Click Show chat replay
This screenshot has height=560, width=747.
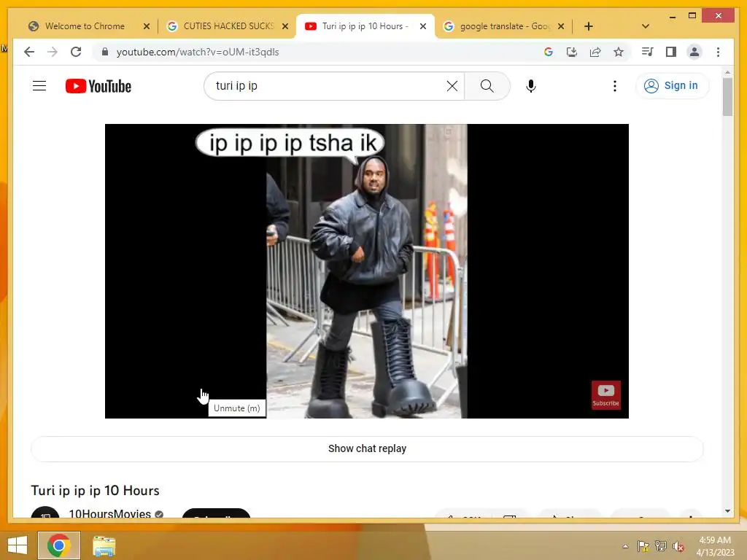coord(367,448)
